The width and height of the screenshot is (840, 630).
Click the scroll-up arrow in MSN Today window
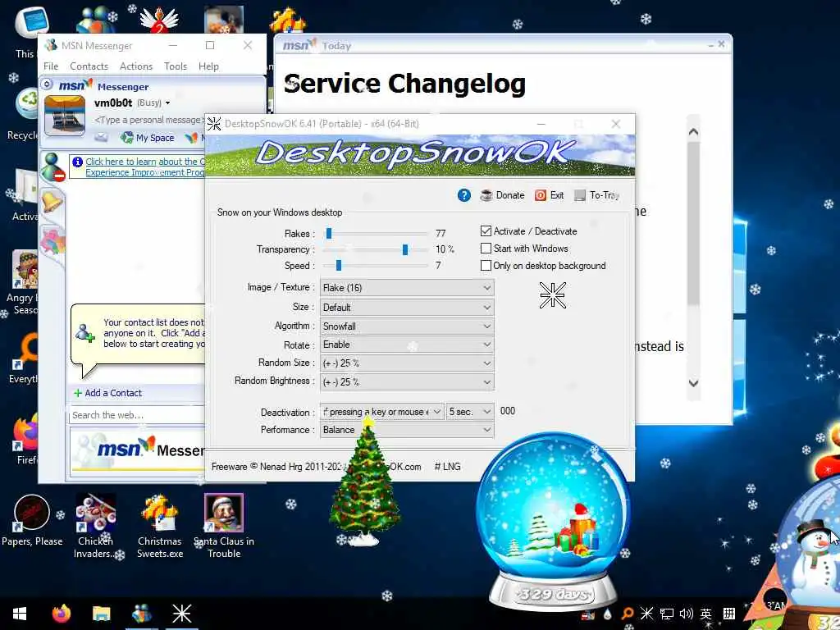(x=693, y=132)
